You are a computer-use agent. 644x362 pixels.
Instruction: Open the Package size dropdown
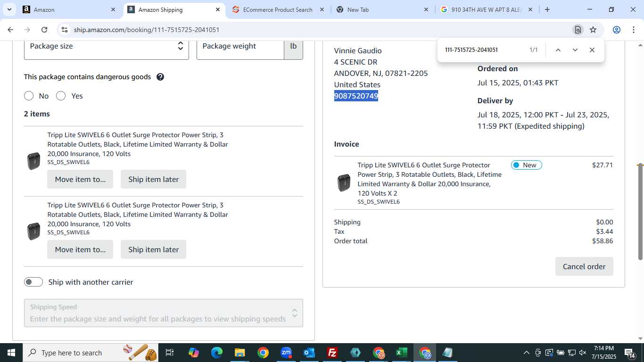(x=107, y=46)
